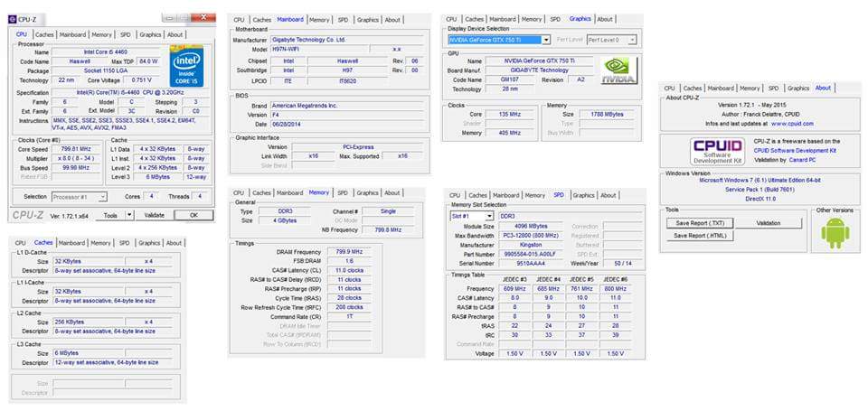This screenshot has height=411, width=868.
Task: In the titled CPU-Z window, open SPD tab
Action: point(126,35)
